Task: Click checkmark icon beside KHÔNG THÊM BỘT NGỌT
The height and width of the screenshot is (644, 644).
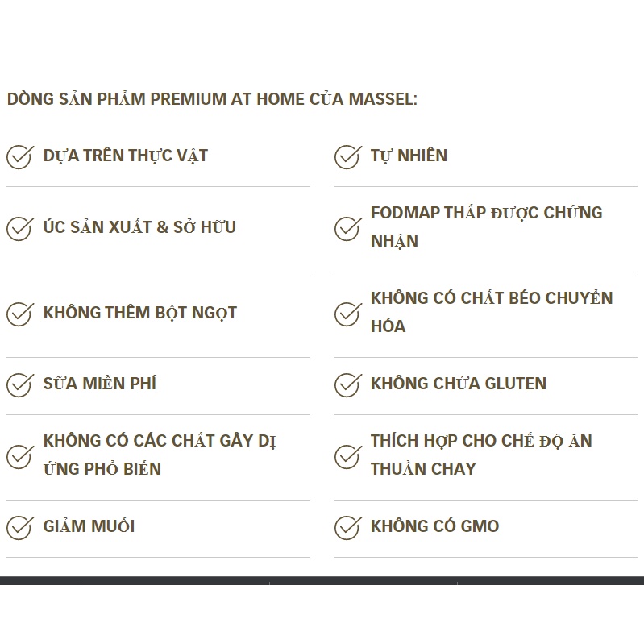Action: (x=19, y=314)
